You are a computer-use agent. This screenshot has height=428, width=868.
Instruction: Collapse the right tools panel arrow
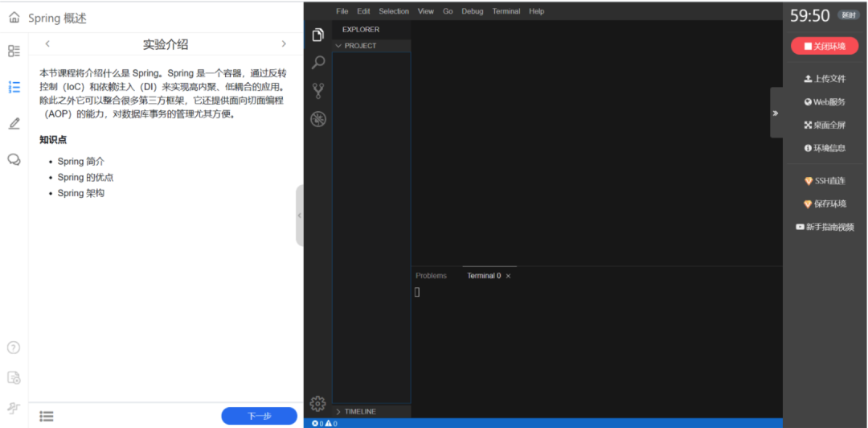tap(776, 113)
